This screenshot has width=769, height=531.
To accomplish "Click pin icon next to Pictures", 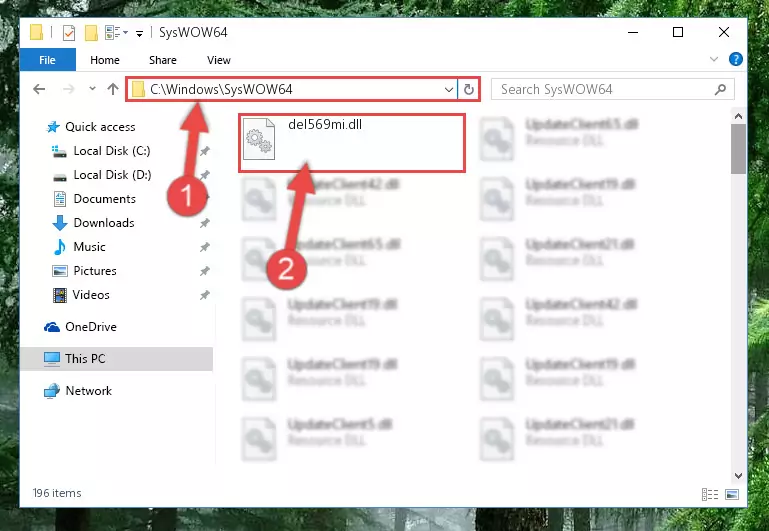I will 205,271.
